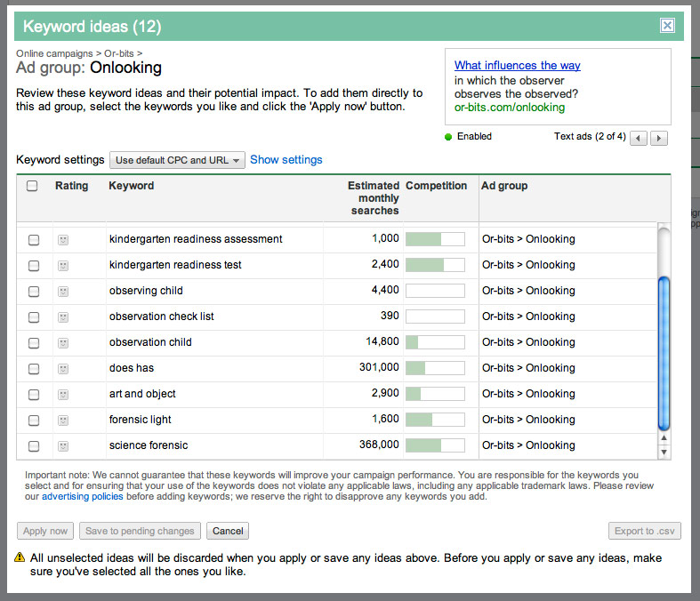The height and width of the screenshot is (601, 700).
Task: Click the Show settings link
Action: click(286, 160)
